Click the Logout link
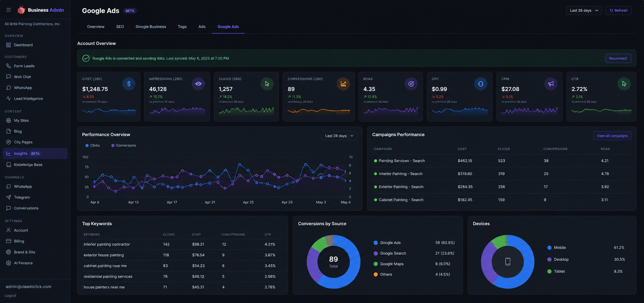The height and width of the screenshot is (303, 644). (x=11, y=296)
